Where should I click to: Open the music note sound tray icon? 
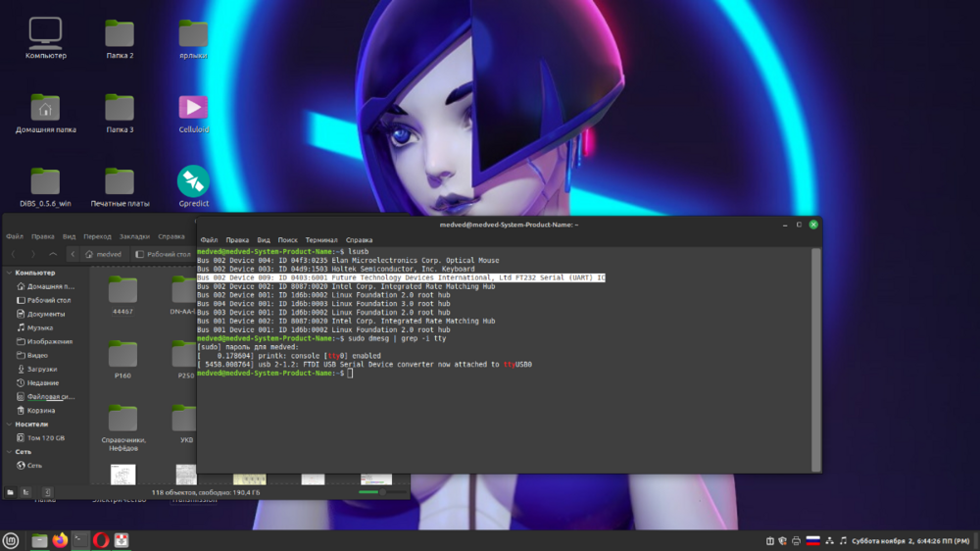click(x=843, y=541)
